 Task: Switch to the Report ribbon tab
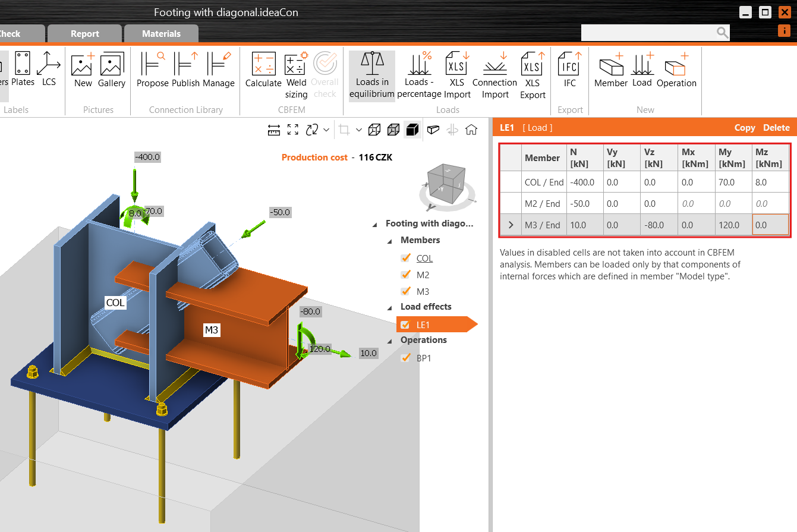point(84,33)
